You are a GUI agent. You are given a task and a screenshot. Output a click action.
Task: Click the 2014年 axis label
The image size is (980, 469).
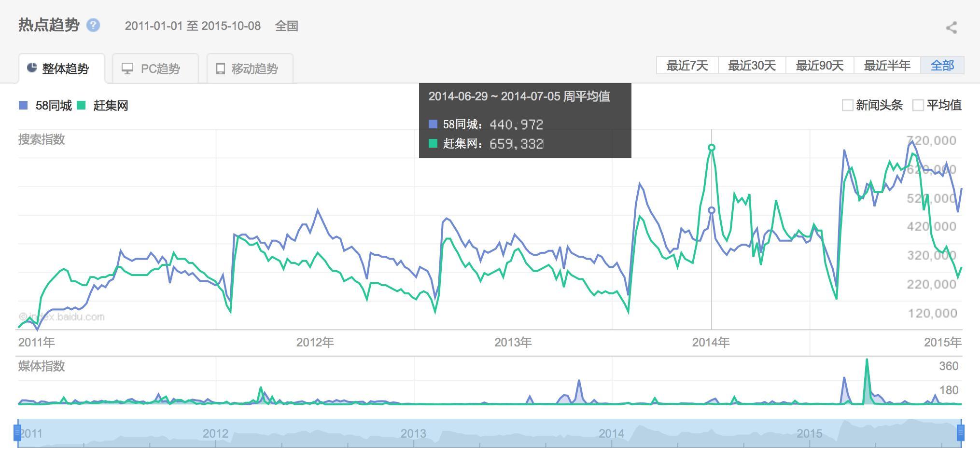click(711, 343)
